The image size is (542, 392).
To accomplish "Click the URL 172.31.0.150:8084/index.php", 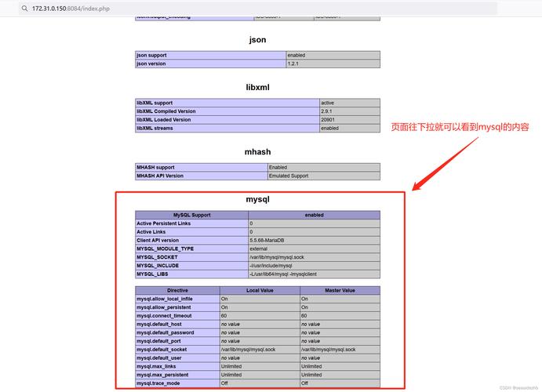I will coord(71,9).
